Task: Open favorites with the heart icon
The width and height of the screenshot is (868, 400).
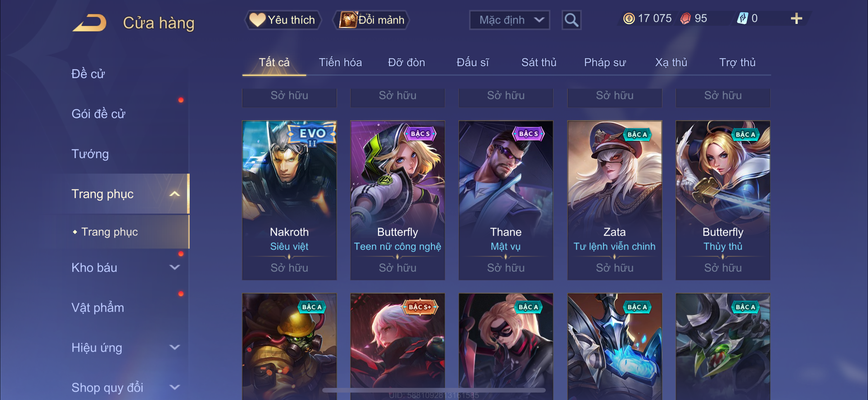Action: [257, 20]
